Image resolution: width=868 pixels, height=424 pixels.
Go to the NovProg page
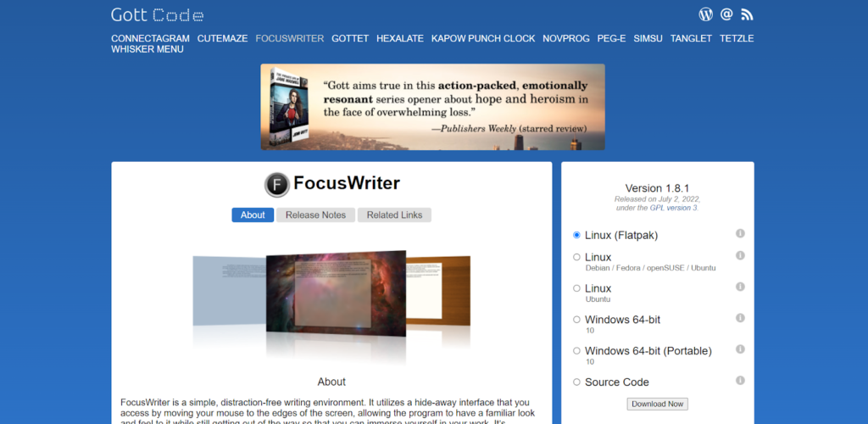[565, 39]
